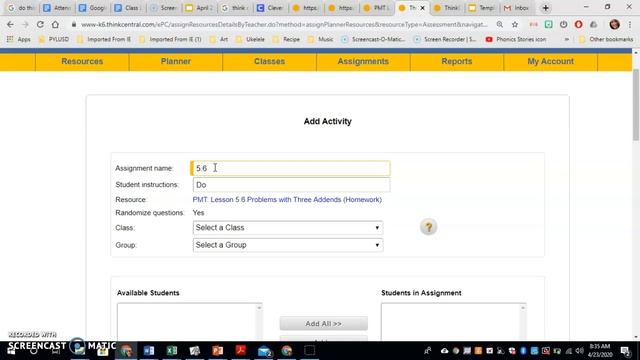Switch to the PMT browser tab
The image size is (640, 360).
[377, 8]
